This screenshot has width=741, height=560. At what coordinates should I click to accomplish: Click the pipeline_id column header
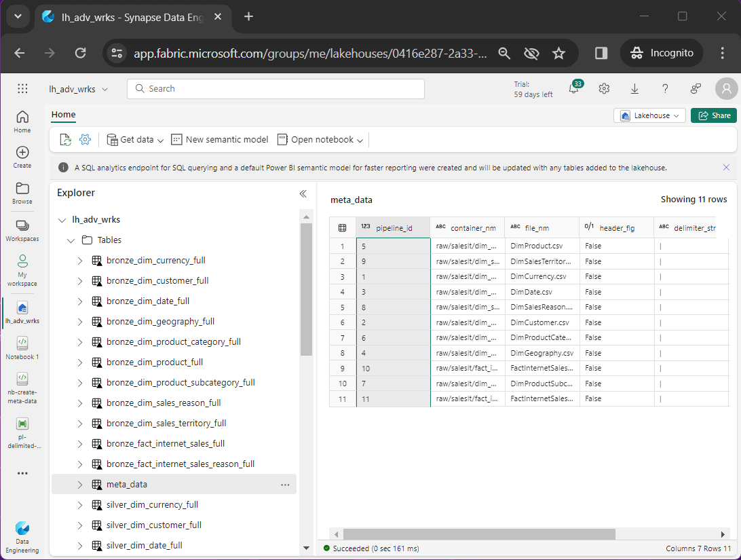tap(393, 228)
